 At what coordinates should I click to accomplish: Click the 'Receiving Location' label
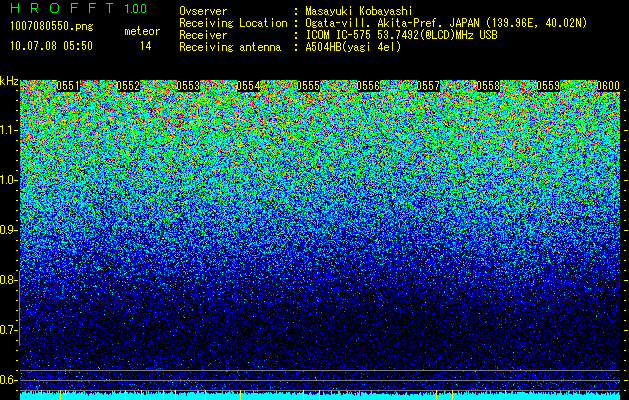pyautogui.click(x=233, y=23)
